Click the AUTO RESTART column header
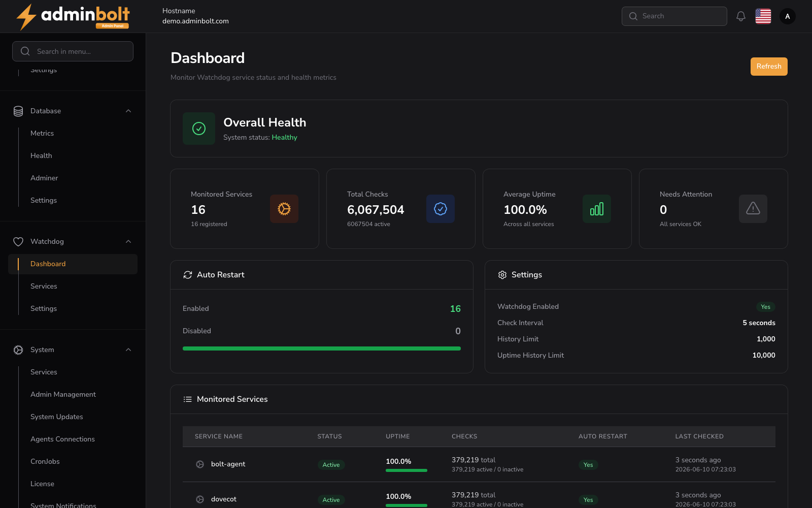 coord(603,436)
